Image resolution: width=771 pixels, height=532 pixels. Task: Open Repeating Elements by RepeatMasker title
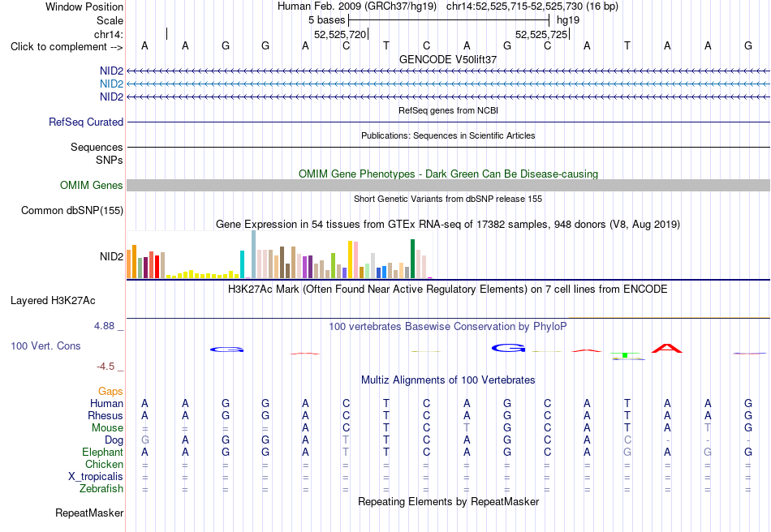pos(448,502)
